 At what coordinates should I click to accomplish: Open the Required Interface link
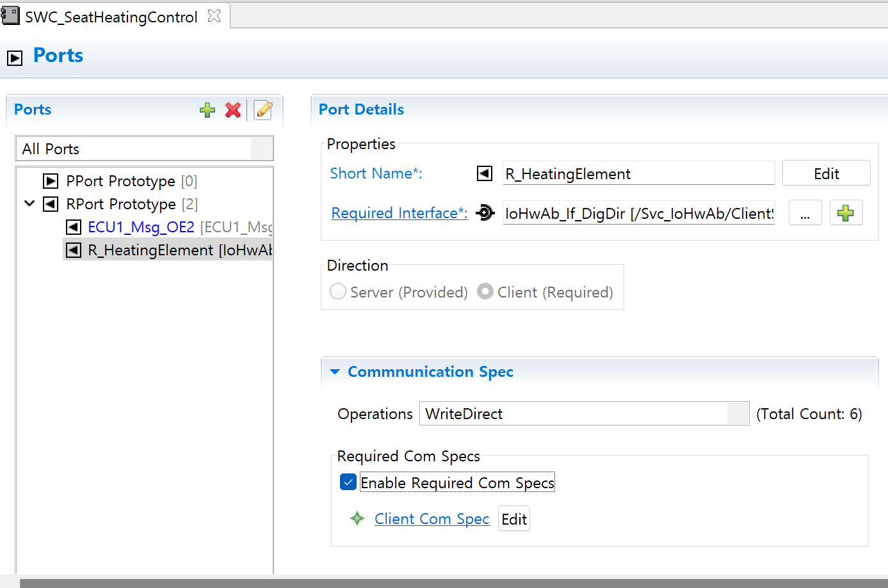(x=400, y=213)
